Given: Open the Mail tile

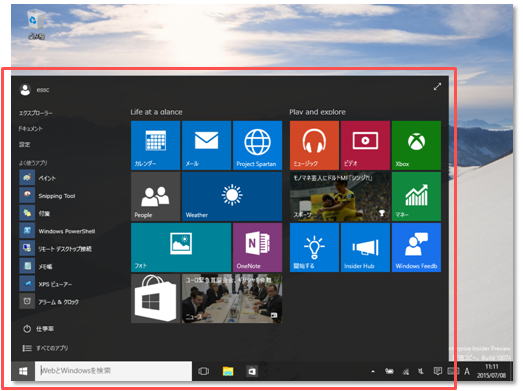Looking at the screenshot, I should (206, 145).
